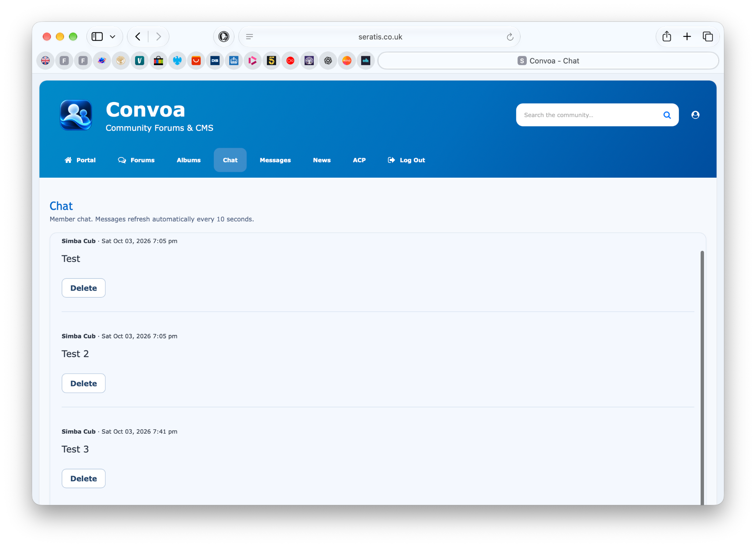Open the blue crown GOV.UK pinned tab
Image resolution: width=756 pixels, height=547 pixels.
234,61
